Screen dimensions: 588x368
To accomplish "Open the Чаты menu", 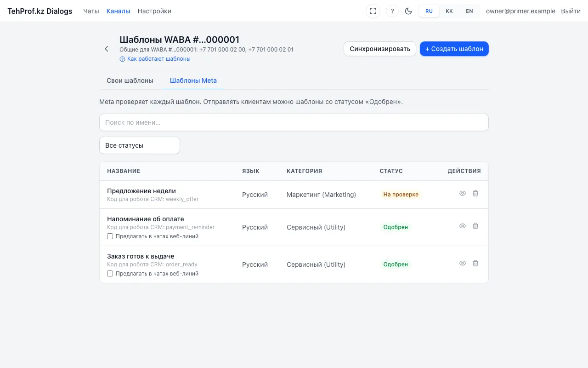I will [91, 11].
